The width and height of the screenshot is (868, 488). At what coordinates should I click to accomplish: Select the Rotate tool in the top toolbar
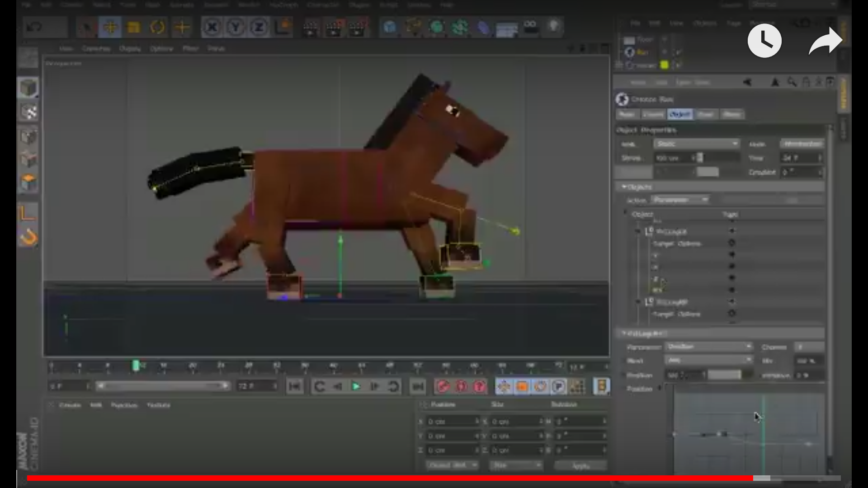click(157, 28)
